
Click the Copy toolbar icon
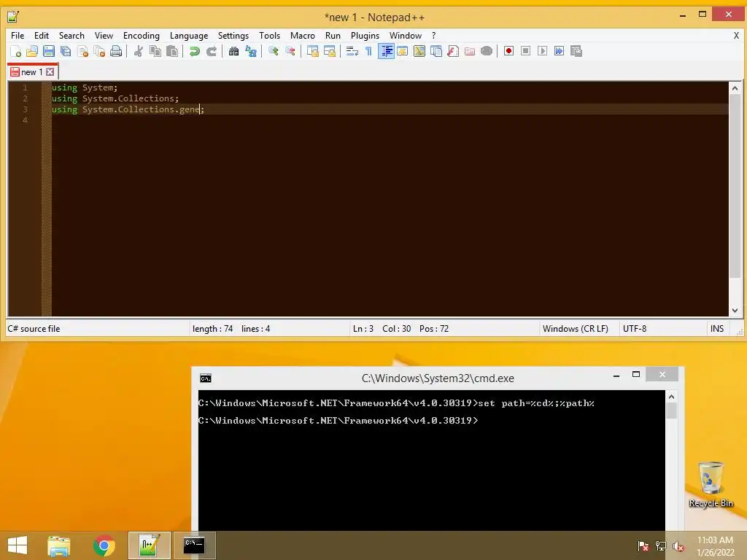pos(155,52)
